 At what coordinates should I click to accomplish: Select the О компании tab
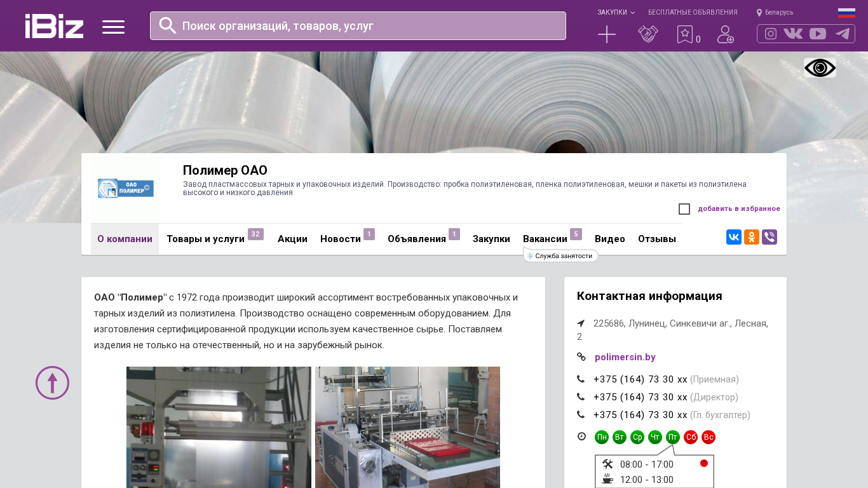[x=125, y=239]
